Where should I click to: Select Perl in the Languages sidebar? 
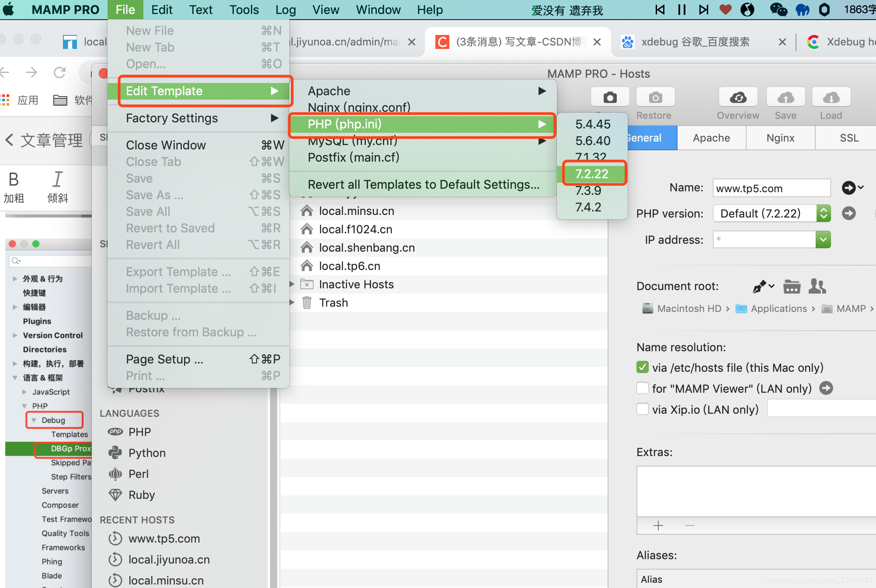pyautogui.click(x=138, y=474)
